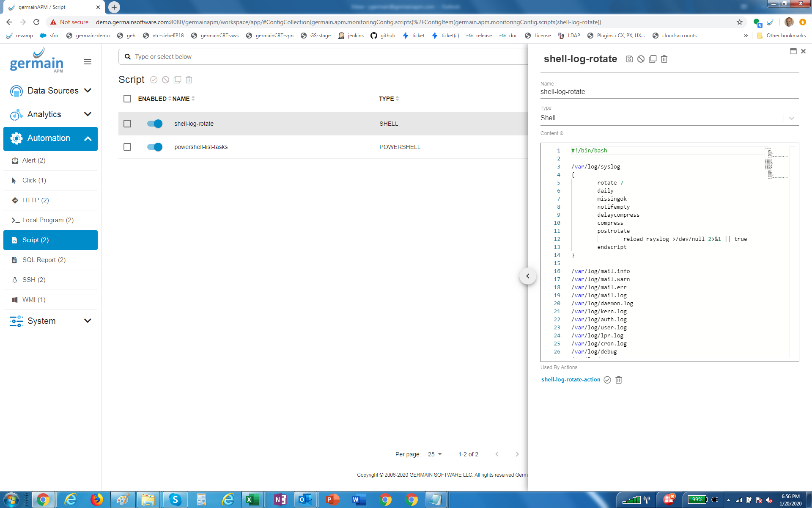The image size is (812, 508).
Task: Select the HTTP (2) sidebar item
Action: 36,200
